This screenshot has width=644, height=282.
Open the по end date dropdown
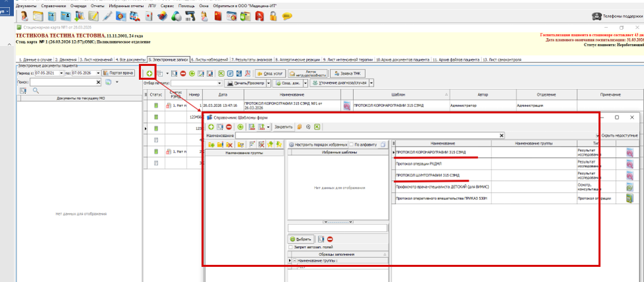pos(98,73)
